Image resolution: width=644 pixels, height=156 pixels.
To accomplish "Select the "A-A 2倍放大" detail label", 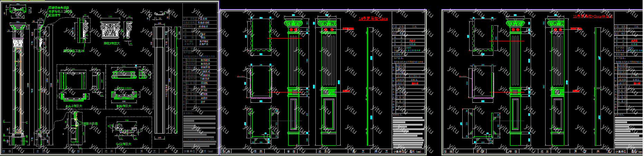I will (74, 106).
